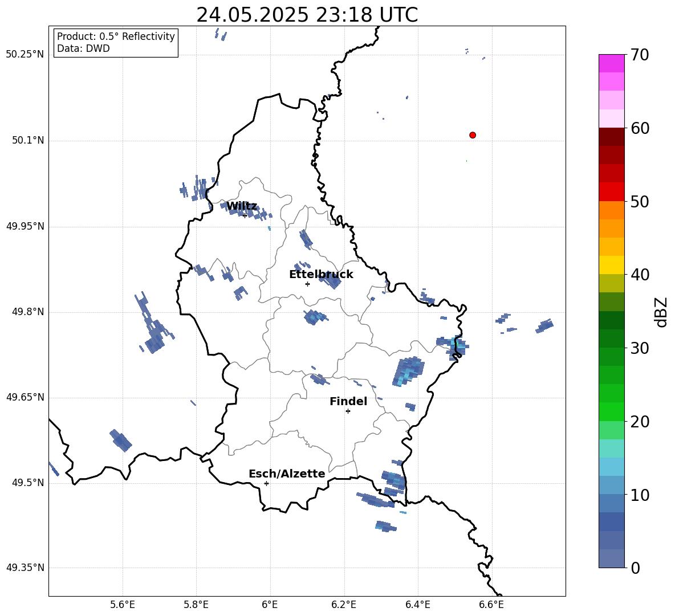The height and width of the screenshot is (616, 675).
Task: Click the 5.8°E longitude label
Action: pos(196,605)
